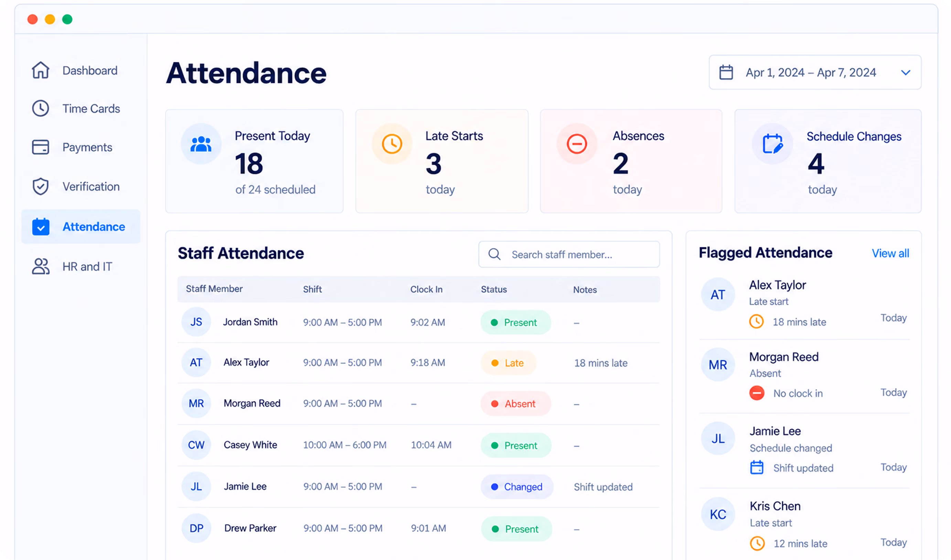Click the macOS green maximize window button

[67, 19]
